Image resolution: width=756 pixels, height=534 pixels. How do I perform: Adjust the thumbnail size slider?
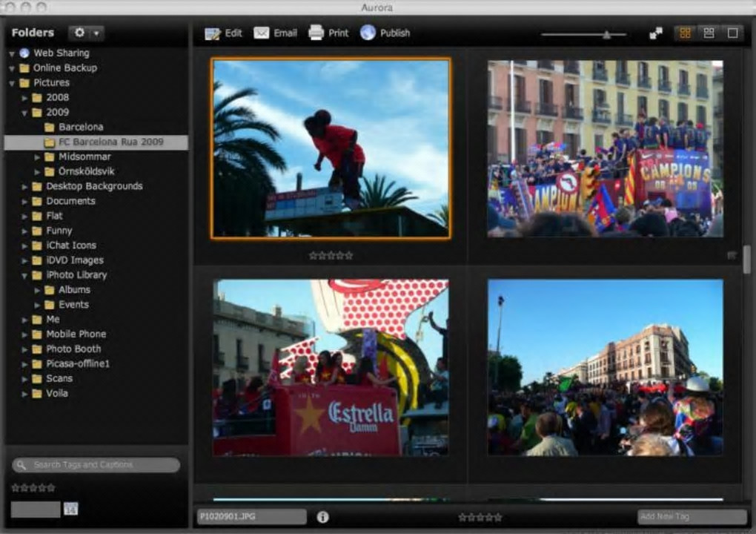[x=606, y=34]
